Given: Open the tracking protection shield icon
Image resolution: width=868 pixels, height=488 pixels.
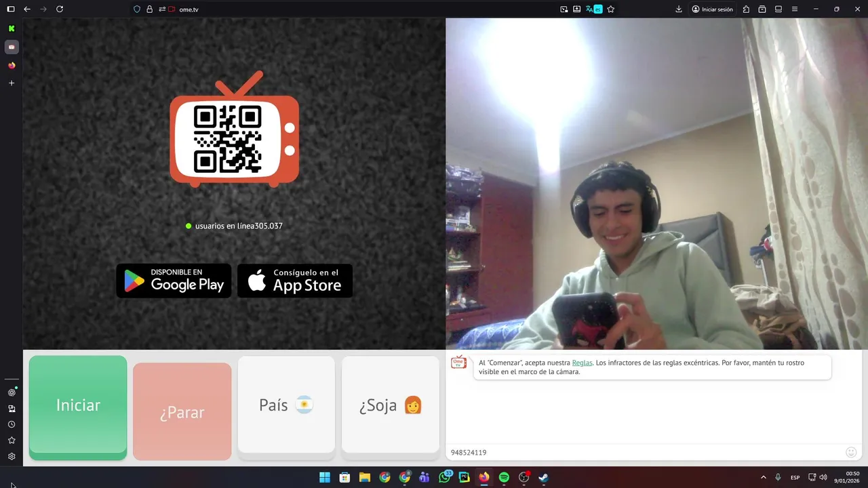Looking at the screenshot, I should click(x=137, y=9).
